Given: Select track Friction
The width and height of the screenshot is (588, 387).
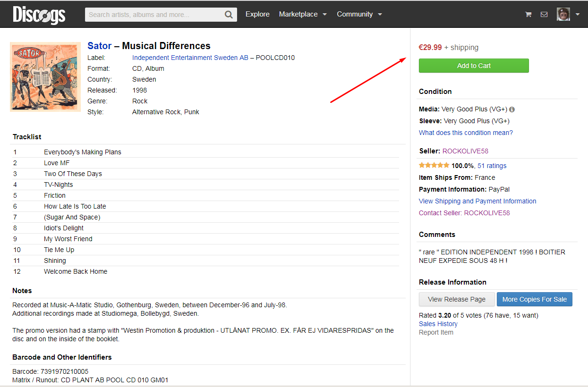Looking at the screenshot, I should pos(55,195).
